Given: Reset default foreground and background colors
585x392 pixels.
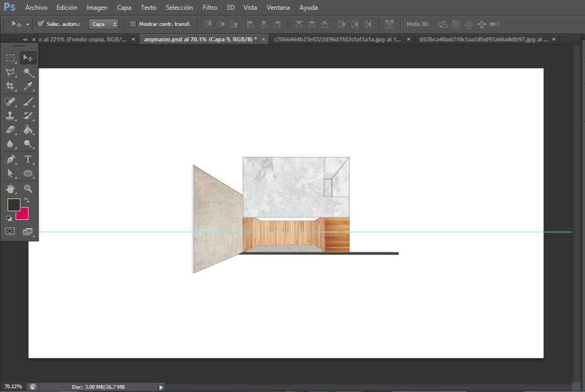Looking at the screenshot, I should [9, 218].
